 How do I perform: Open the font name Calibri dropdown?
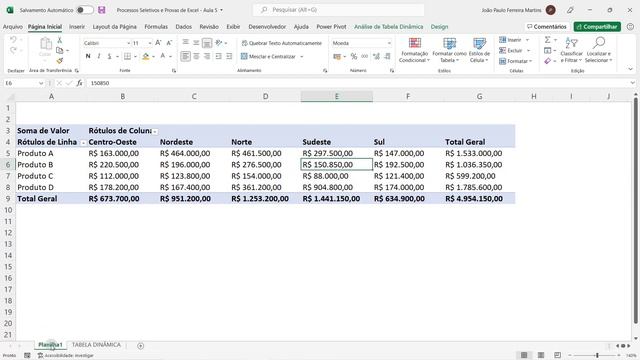[x=128, y=43]
